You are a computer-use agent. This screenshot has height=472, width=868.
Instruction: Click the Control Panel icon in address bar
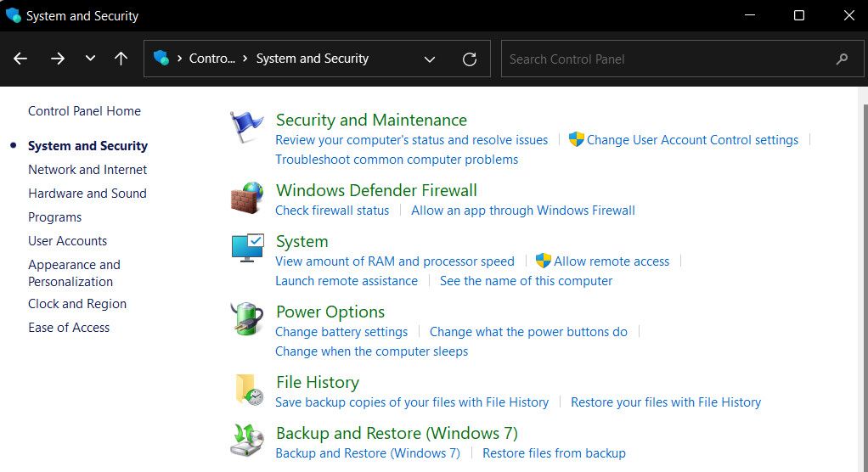pos(161,58)
